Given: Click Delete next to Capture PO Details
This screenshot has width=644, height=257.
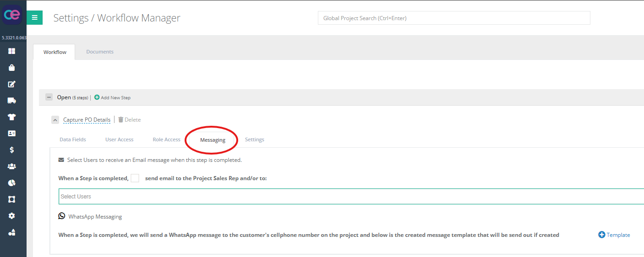Looking at the screenshot, I should tap(130, 120).
